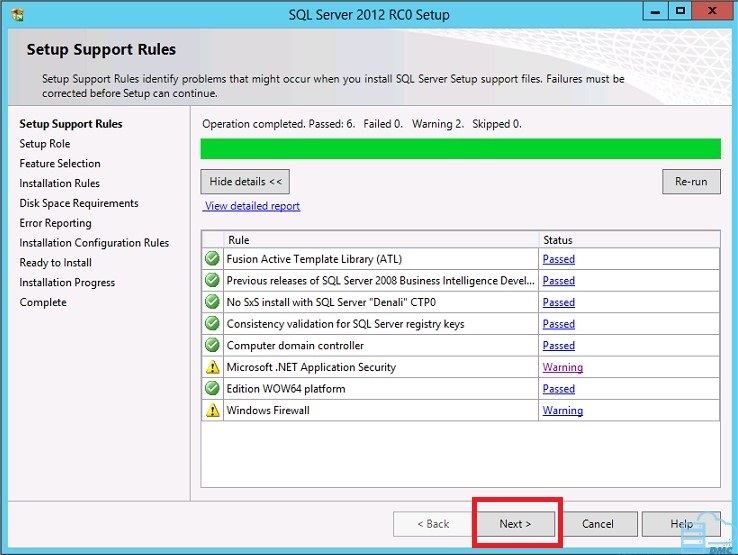Open Passed status for Consistency validation rule

(559, 324)
